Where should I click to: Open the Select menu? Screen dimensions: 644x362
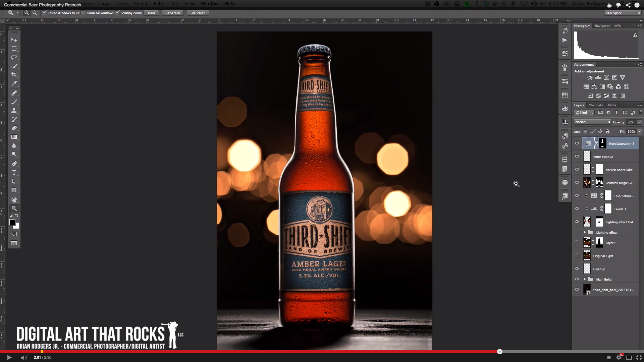(x=141, y=3)
